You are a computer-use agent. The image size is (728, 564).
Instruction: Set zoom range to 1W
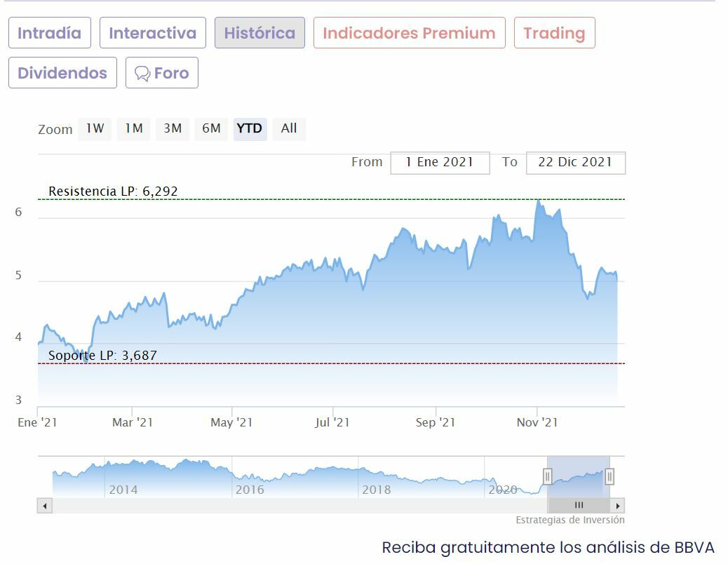tap(95, 128)
